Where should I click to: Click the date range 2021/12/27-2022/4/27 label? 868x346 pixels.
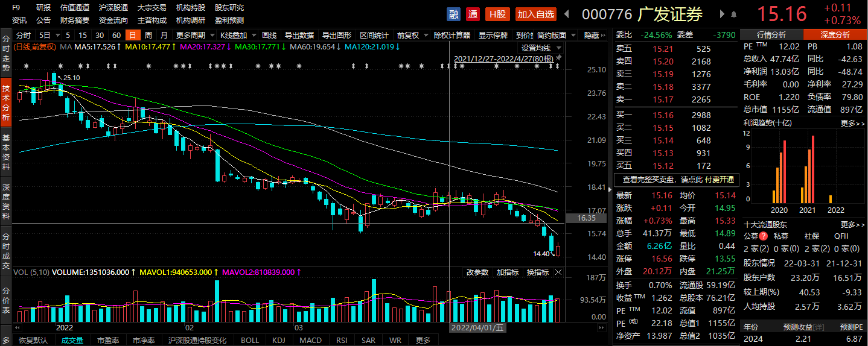pyautogui.click(x=503, y=58)
